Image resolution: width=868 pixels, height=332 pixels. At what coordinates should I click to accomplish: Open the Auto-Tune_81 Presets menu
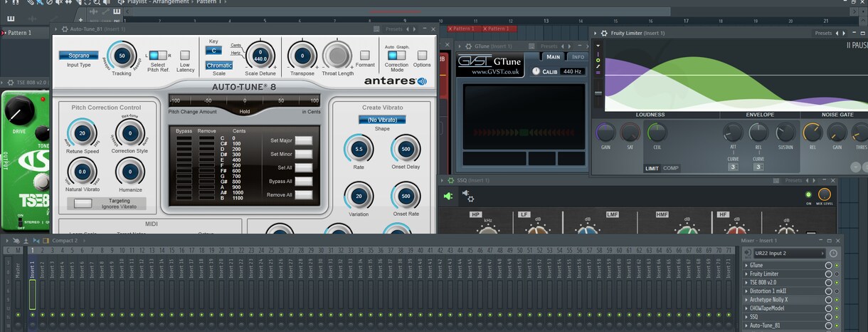point(393,29)
